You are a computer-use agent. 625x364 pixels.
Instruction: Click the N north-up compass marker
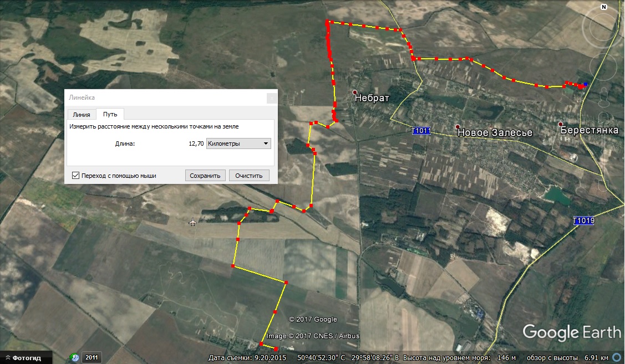click(604, 7)
